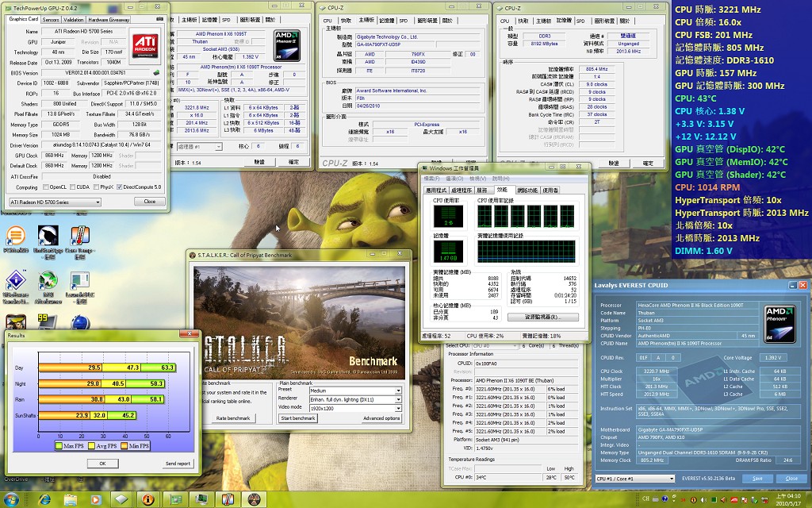Click the Close button in GPU-Z
Viewport: 812px width, 508px height.
click(150, 201)
